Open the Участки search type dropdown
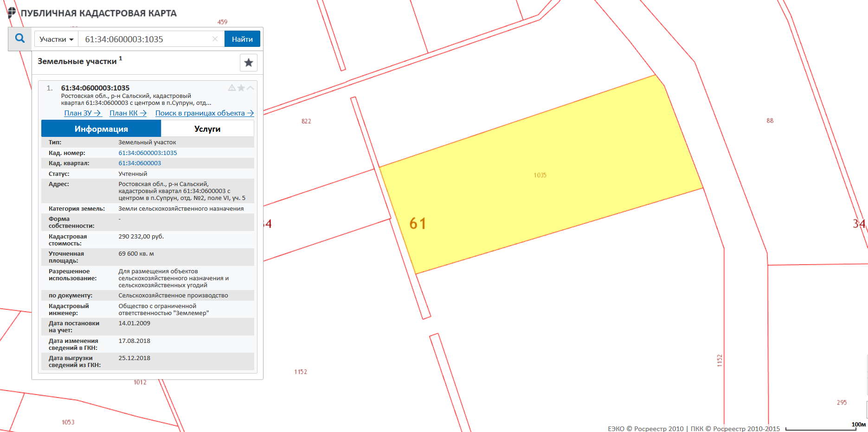 [x=56, y=39]
